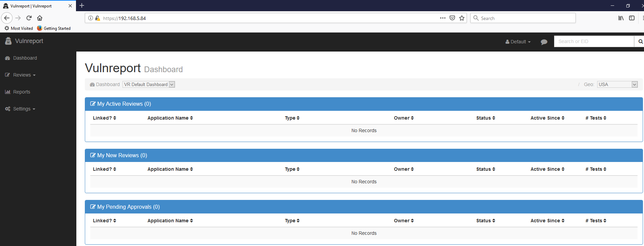The height and width of the screenshot is (246, 644).
Task: Sort New Reviews by Type
Action: (292, 169)
